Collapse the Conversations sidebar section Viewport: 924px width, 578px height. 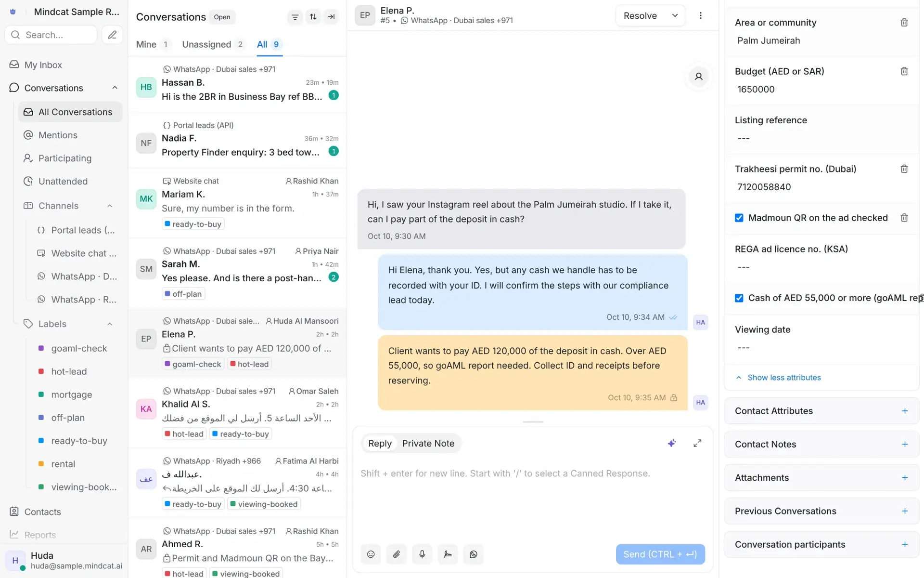(x=115, y=88)
